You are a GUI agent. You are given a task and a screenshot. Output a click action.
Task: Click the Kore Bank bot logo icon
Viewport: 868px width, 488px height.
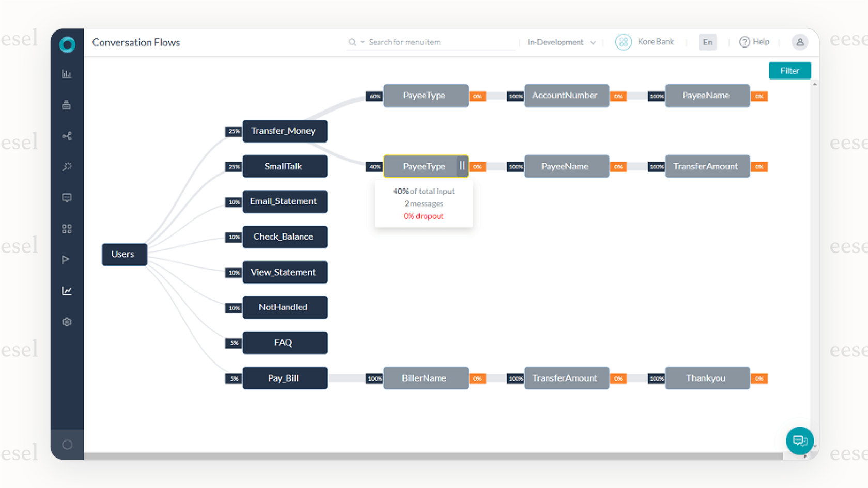623,42
